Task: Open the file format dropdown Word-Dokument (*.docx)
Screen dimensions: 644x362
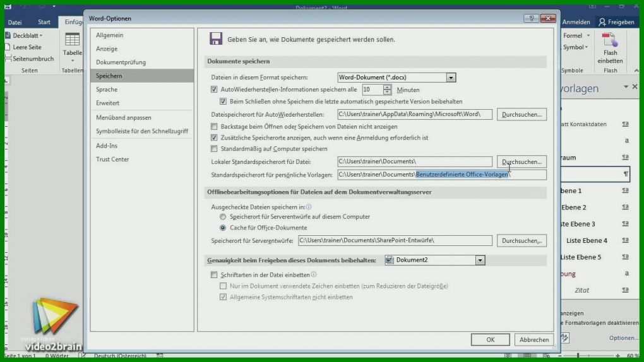Action: pyautogui.click(x=451, y=78)
